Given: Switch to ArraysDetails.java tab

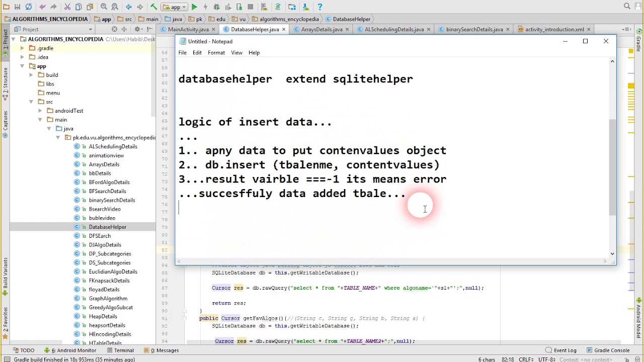Looking at the screenshot, I should click(321, 29).
